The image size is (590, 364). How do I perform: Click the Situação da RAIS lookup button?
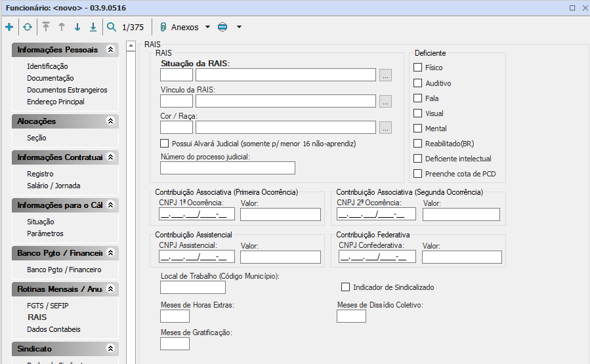[385, 75]
